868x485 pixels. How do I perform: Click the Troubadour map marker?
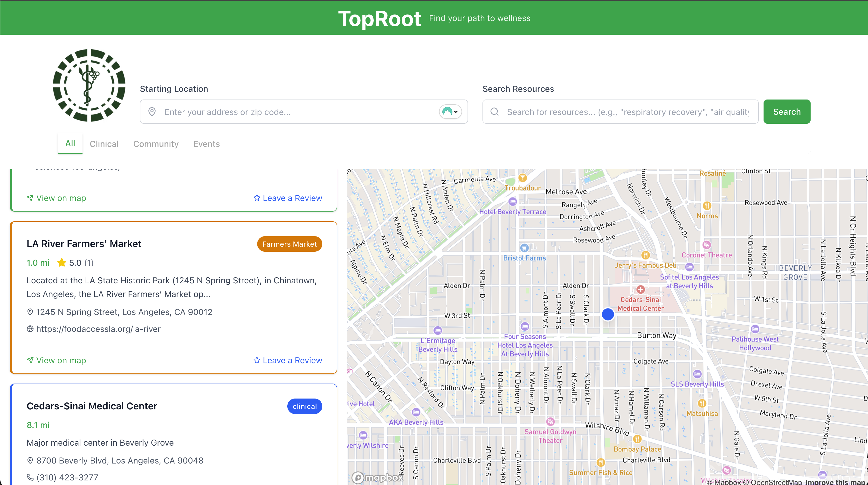[523, 178]
